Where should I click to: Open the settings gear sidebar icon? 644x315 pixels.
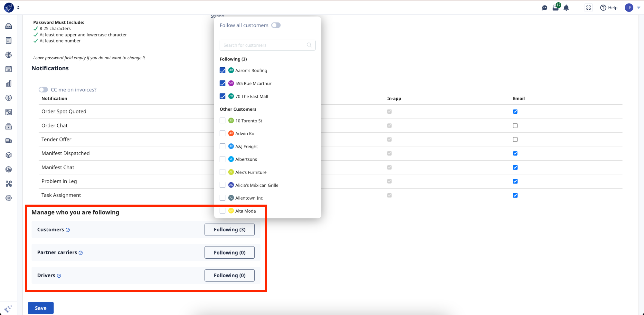pyautogui.click(x=9, y=198)
